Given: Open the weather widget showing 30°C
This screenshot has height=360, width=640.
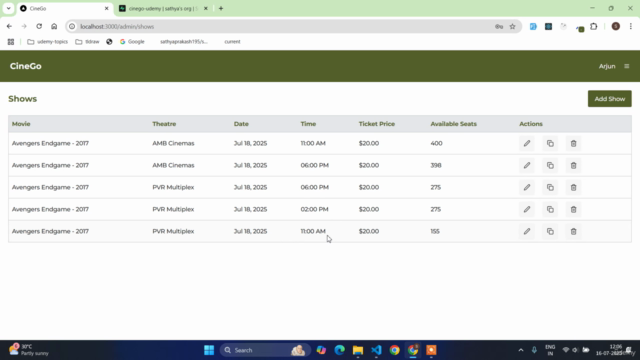Looking at the screenshot, I should [x=29, y=350].
